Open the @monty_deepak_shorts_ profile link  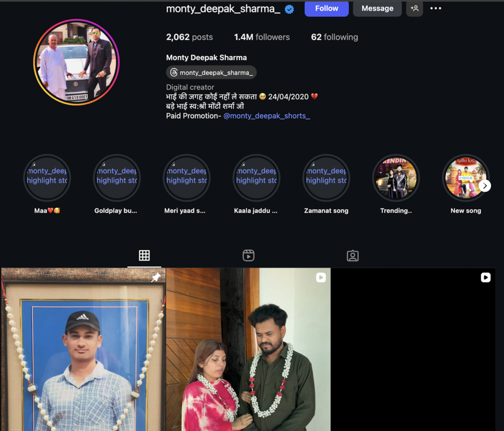click(267, 116)
